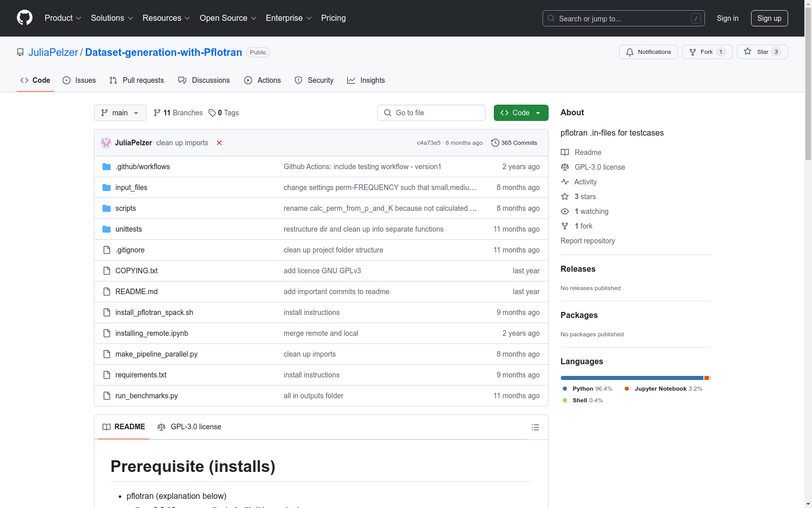Click the star icon in the Star button
Image resolution: width=812 pixels, height=508 pixels.
pos(748,51)
